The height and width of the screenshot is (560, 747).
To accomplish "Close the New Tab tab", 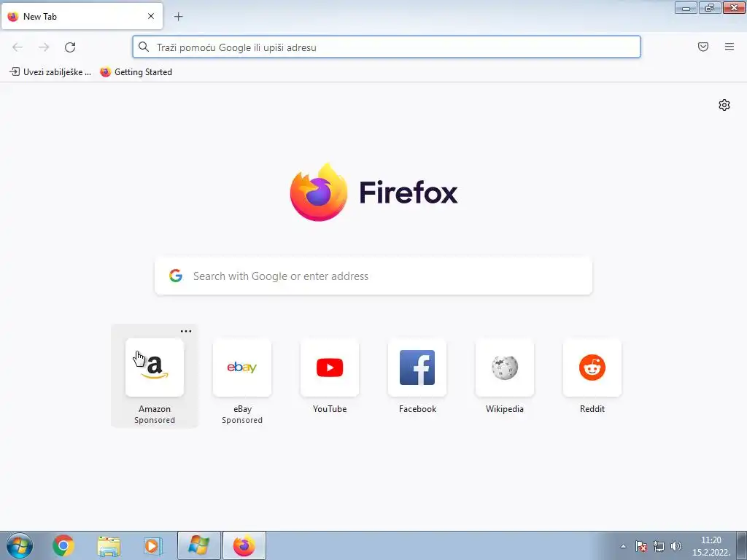I will (151, 16).
